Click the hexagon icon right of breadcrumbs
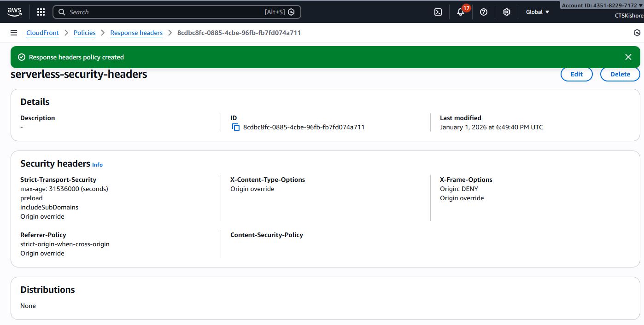The height and width of the screenshot is (325, 644). [x=637, y=33]
